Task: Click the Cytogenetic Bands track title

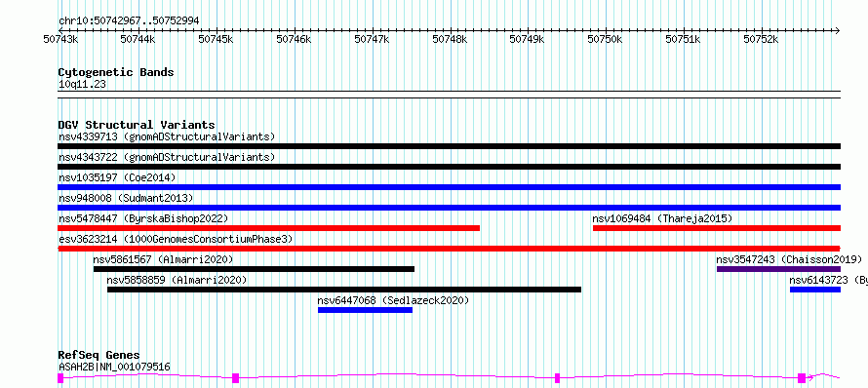Action: [x=116, y=72]
